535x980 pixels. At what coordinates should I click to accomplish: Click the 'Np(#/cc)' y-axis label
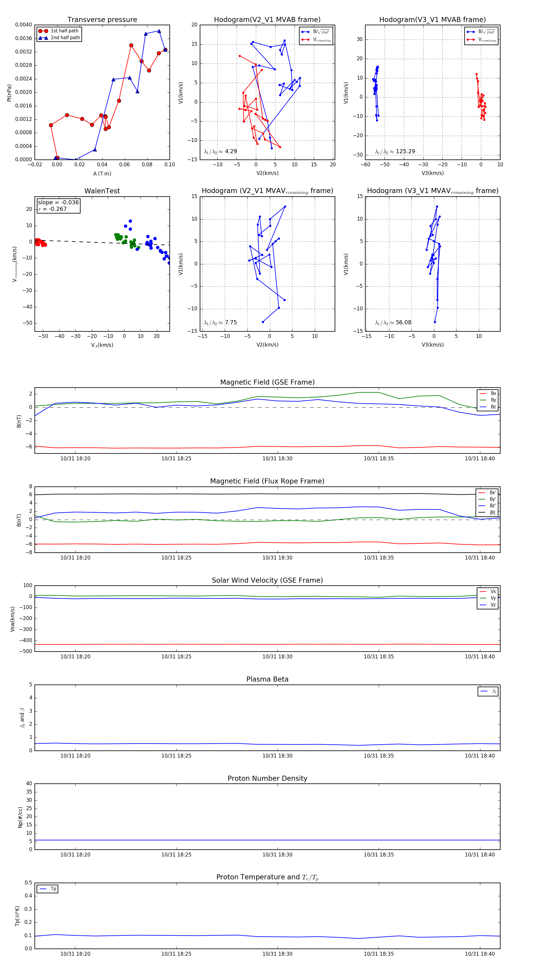tap(20, 817)
